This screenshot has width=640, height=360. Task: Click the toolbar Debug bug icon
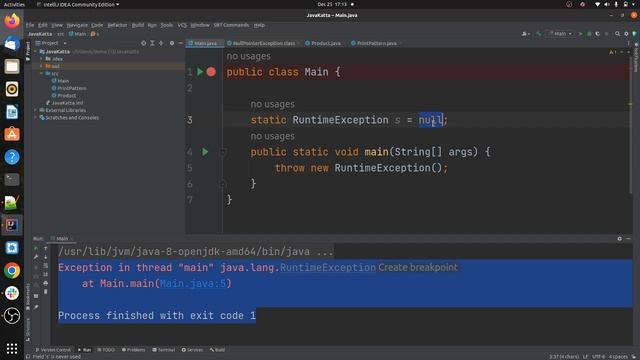click(x=589, y=34)
